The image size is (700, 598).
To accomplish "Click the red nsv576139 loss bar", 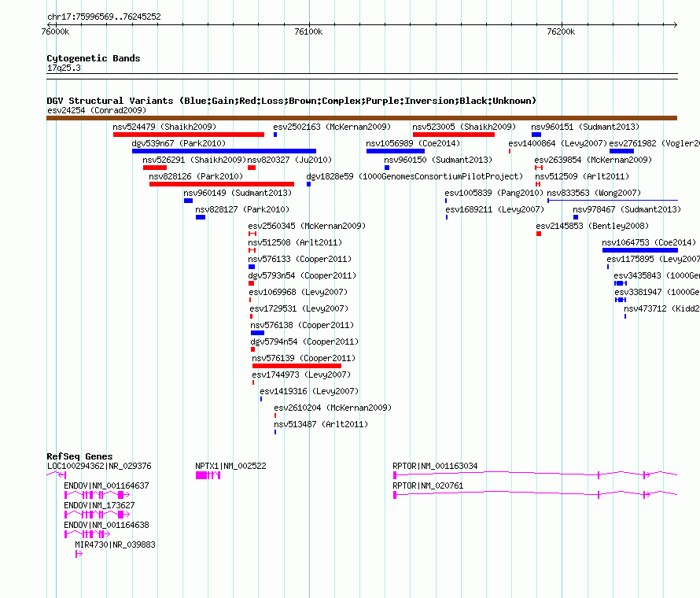I will coord(297,366).
